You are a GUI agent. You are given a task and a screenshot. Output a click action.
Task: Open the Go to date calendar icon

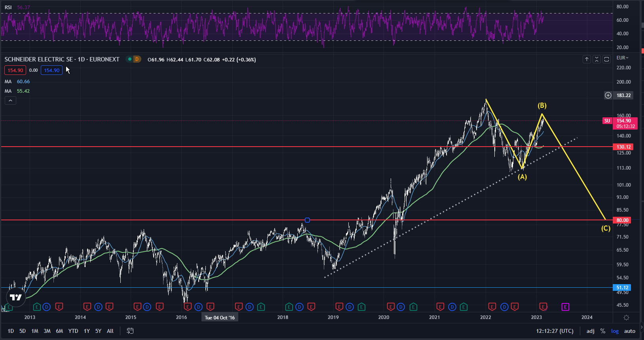coord(130,331)
